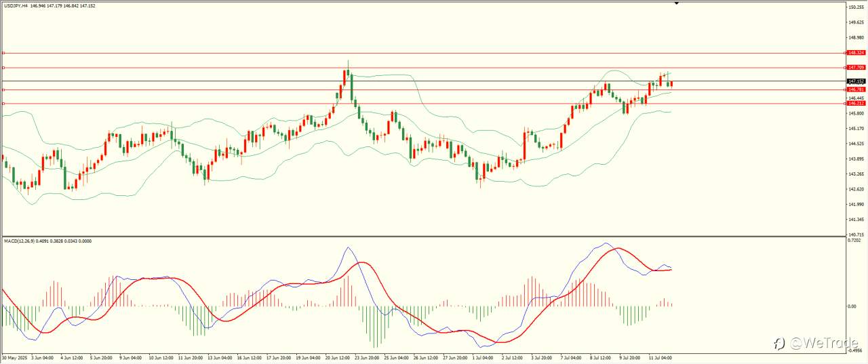Select the 147.709 resistance line price label
This screenshot has width=868, height=364.
[856, 68]
